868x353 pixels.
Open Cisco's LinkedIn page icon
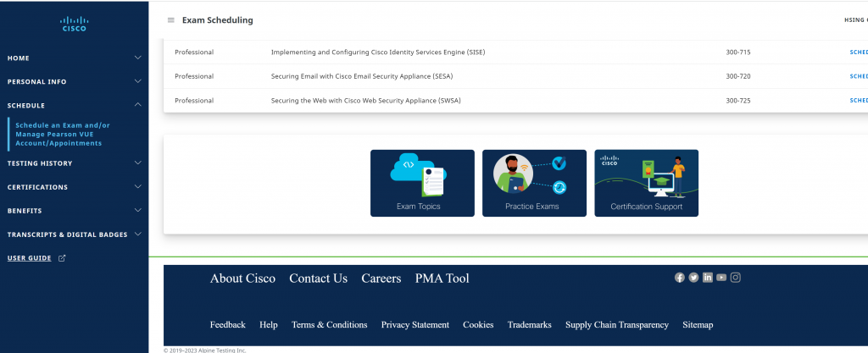click(708, 278)
